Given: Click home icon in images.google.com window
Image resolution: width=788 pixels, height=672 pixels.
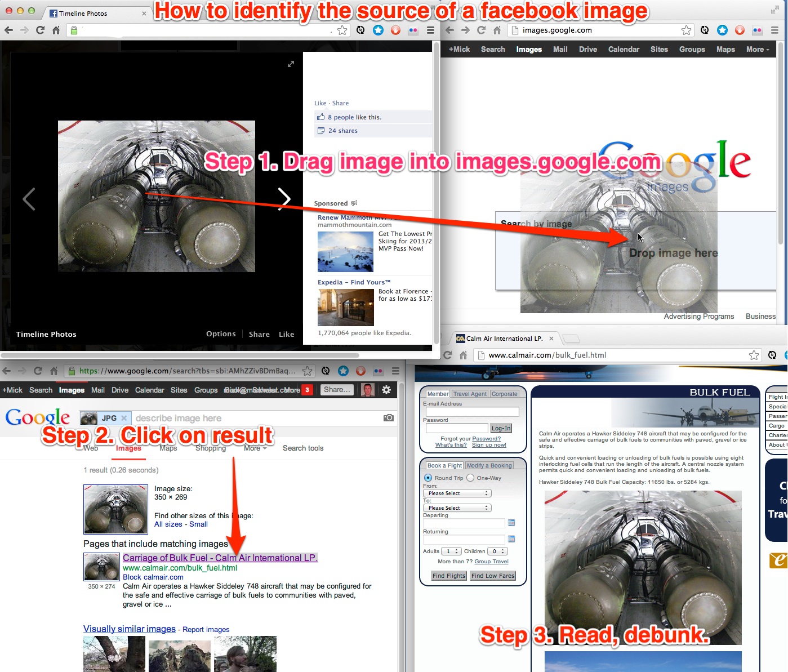Looking at the screenshot, I should coord(497,30).
